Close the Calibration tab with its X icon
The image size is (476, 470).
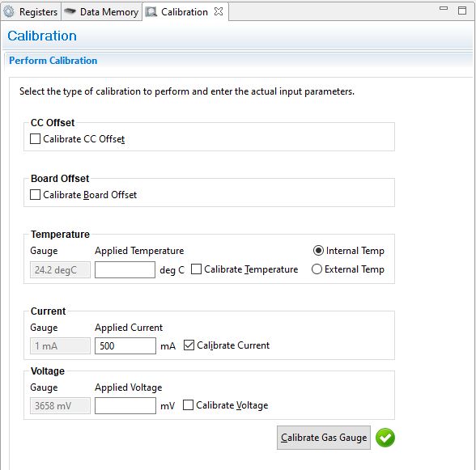219,11
